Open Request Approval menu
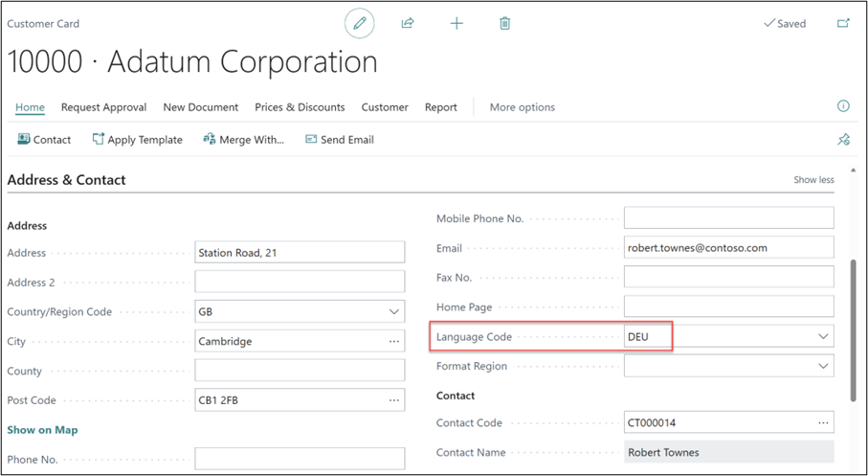 point(103,107)
